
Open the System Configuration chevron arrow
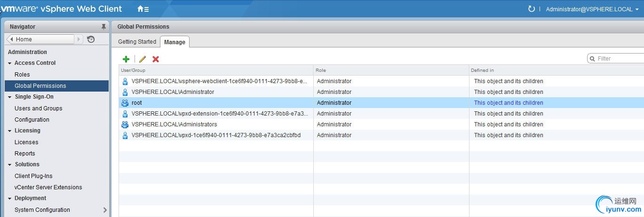tap(104, 210)
